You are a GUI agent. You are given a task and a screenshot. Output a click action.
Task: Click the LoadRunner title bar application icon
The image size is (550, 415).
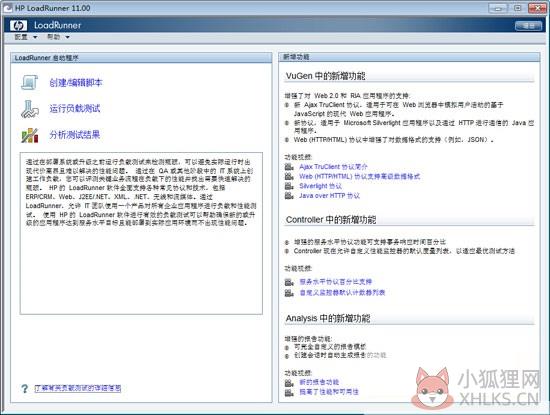(x=8, y=8)
